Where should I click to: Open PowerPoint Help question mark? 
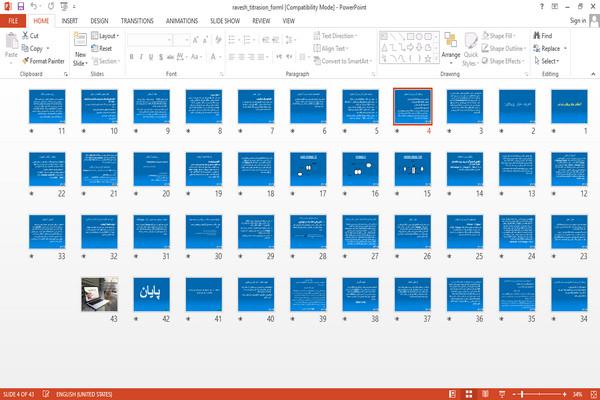[542, 7]
